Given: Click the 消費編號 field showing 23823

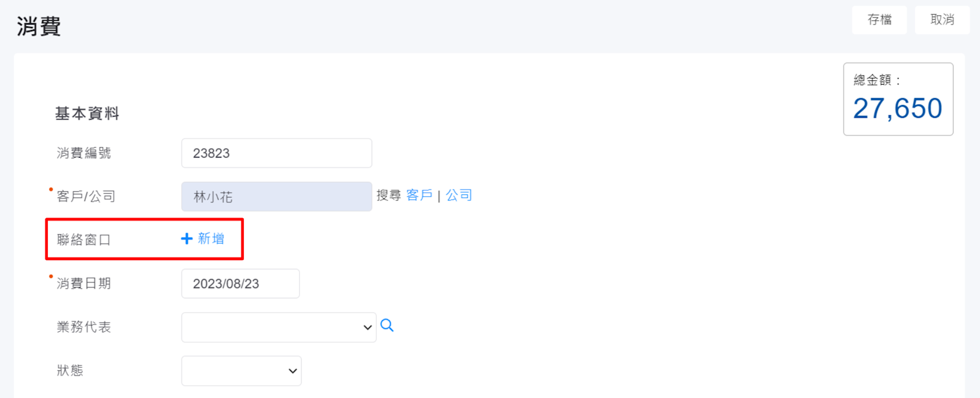Looking at the screenshot, I should (276, 153).
